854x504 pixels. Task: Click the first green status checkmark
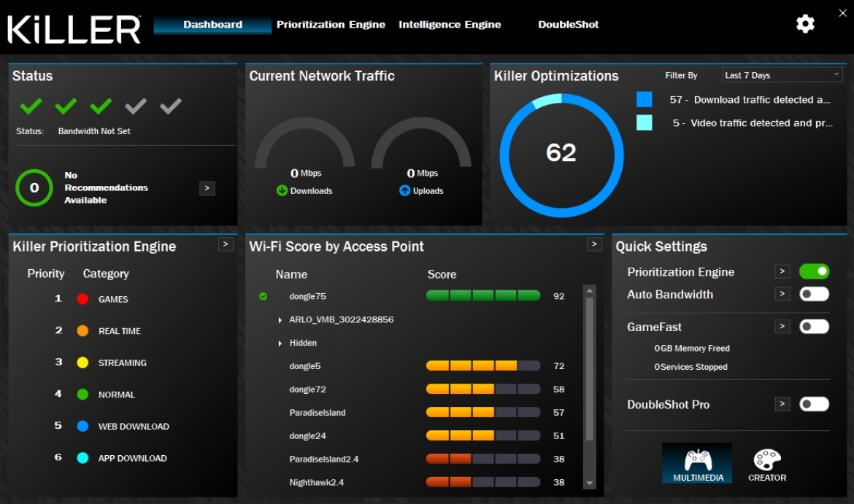[x=31, y=106]
